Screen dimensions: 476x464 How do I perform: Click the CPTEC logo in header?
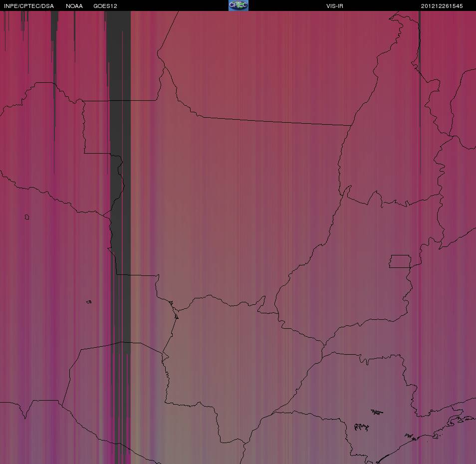[x=238, y=5]
